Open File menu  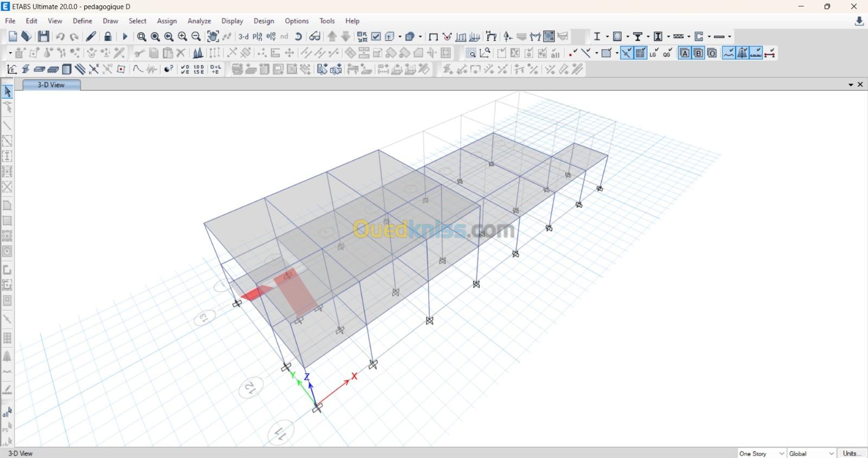point(10,21)
